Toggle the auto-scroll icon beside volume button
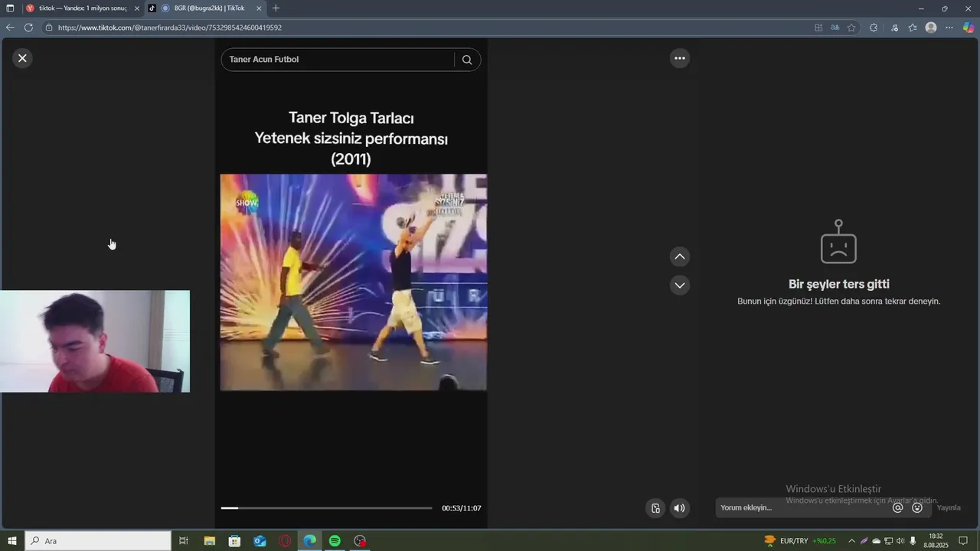This screenshot has height=551, width=980. (x=655, y=508)
